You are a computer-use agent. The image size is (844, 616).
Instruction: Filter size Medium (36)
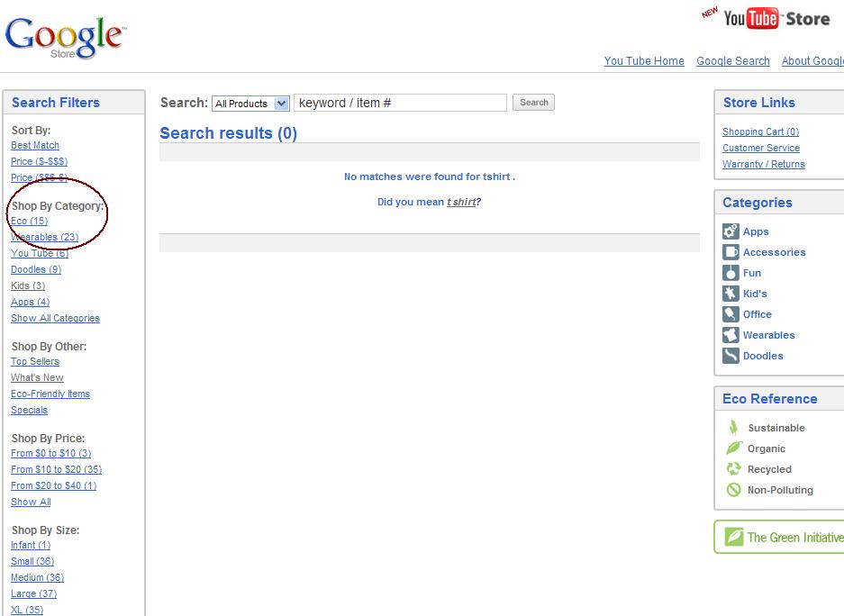pos(37,578)
